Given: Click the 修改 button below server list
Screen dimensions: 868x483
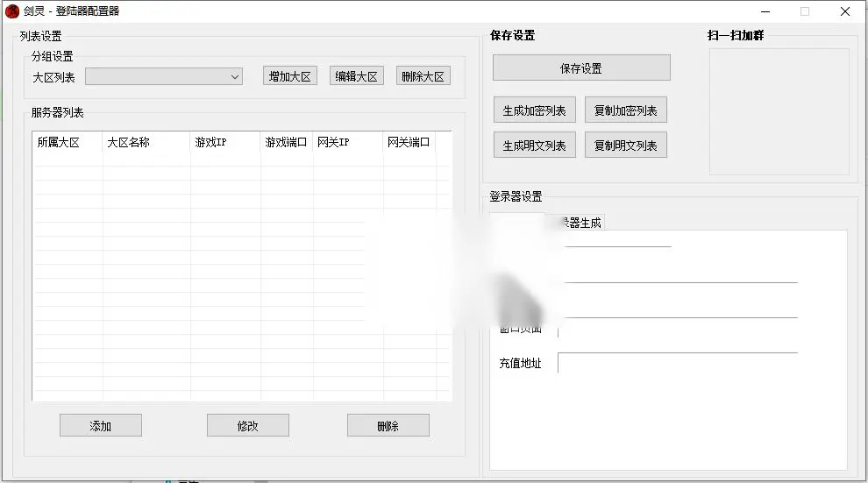Looking at the screenshot, I should click(247, 425).
